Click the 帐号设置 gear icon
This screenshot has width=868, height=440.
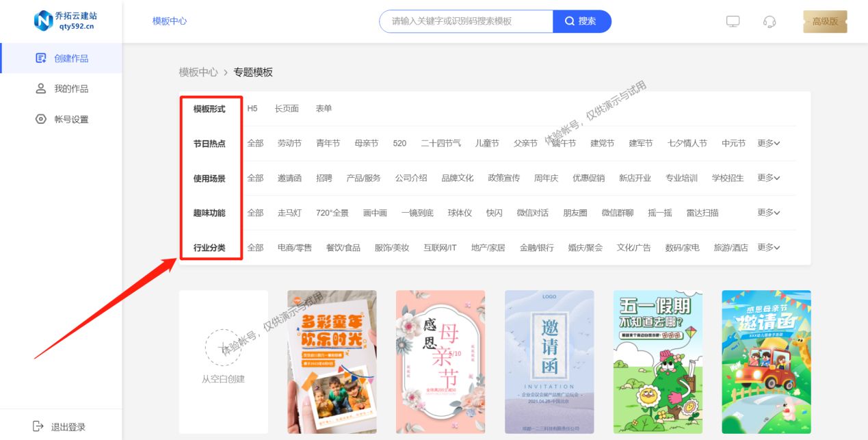(x=41, y=119)
